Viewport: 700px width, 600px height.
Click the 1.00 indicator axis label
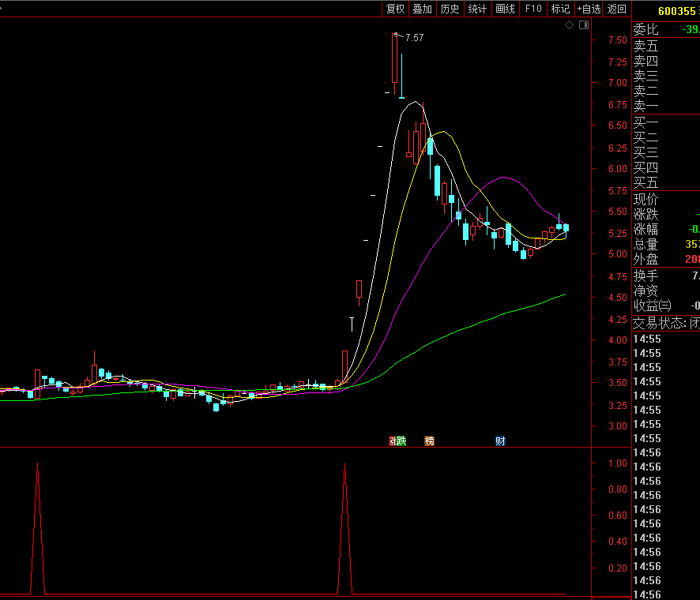point(617,463)
